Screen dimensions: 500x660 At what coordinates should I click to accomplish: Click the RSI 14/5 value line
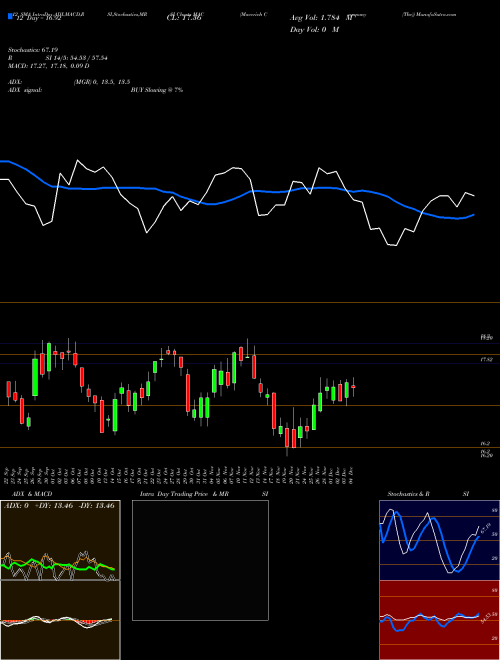[x=58, y=58]
